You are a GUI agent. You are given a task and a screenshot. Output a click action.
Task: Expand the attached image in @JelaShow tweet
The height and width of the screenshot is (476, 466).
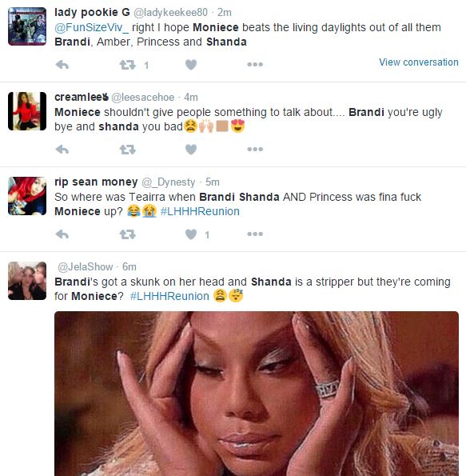257,394
